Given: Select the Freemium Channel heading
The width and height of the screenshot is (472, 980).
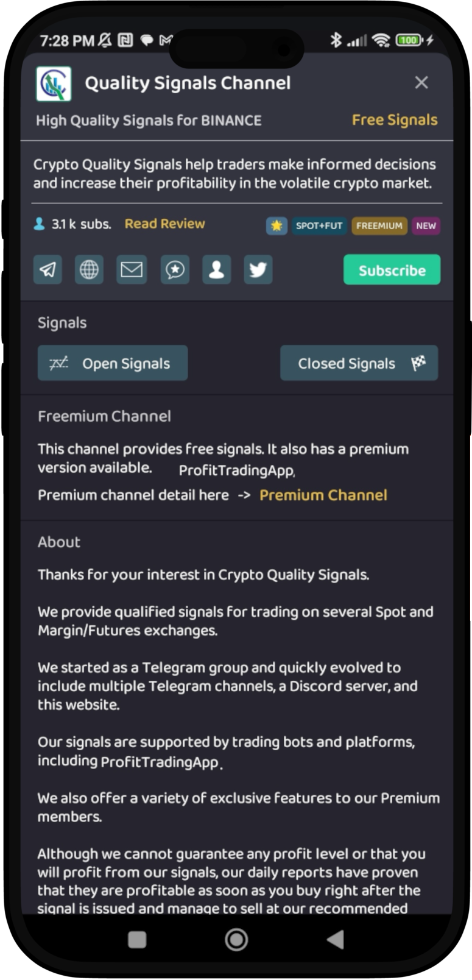Looking at the screenshot, I should (x=105, y=416).
